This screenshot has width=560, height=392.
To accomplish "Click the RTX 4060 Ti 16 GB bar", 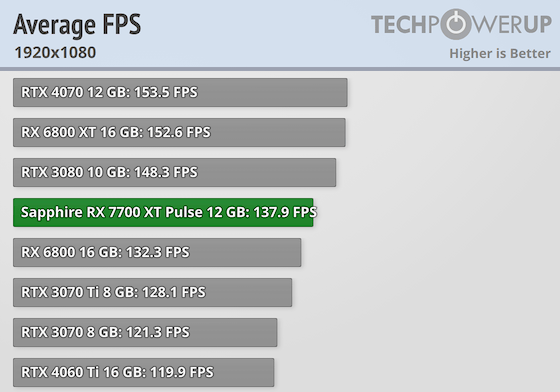I will tap(144, 372).
